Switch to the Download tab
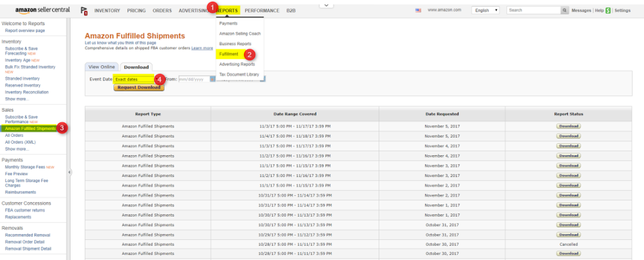 136,67
